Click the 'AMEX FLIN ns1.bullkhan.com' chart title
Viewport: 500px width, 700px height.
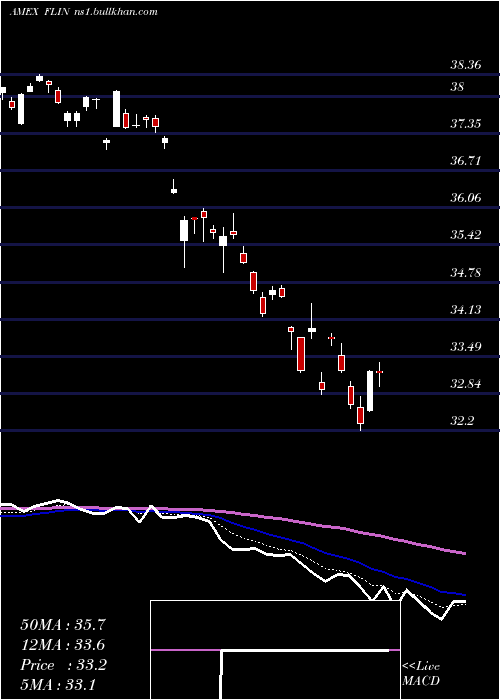click(83, 12)
